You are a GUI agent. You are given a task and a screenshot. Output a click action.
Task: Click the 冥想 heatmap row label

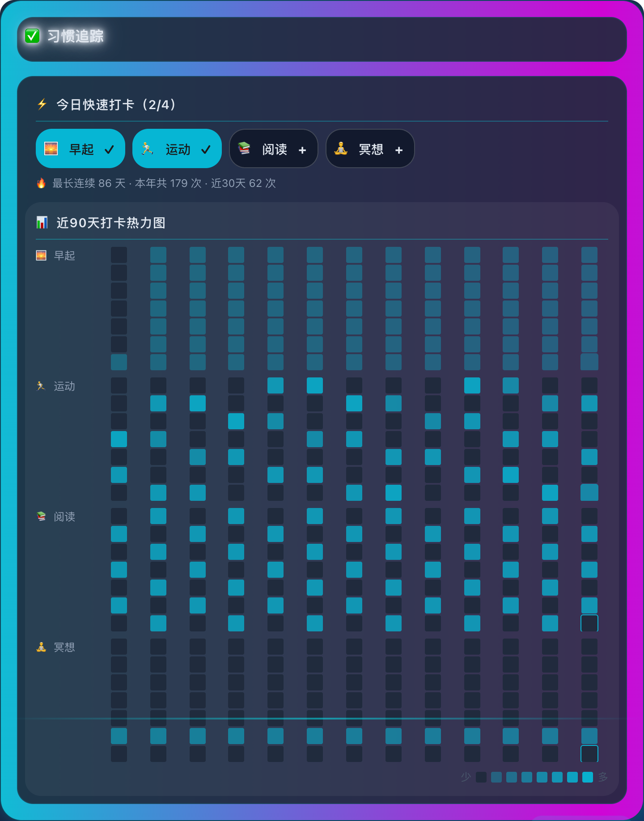[64, 647]
